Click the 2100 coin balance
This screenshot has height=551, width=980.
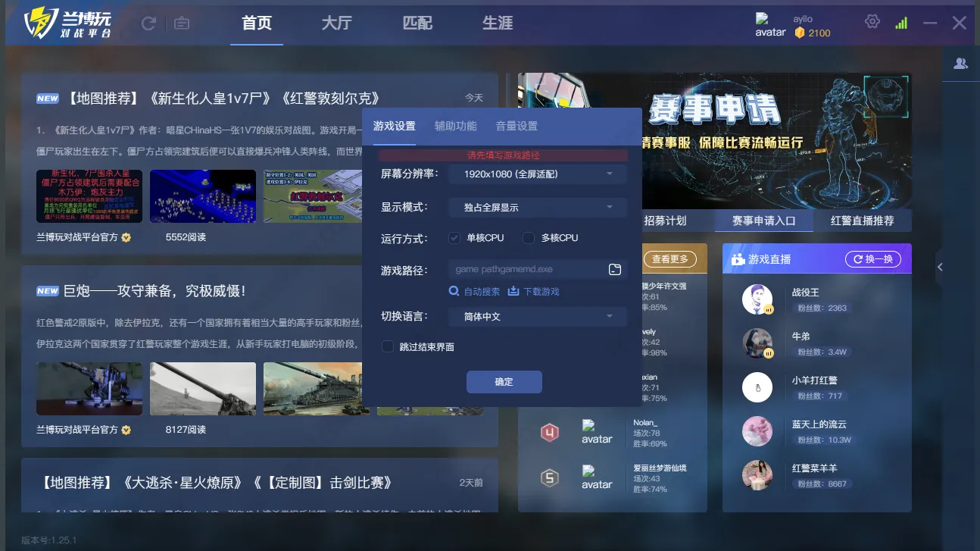(819, 33)
